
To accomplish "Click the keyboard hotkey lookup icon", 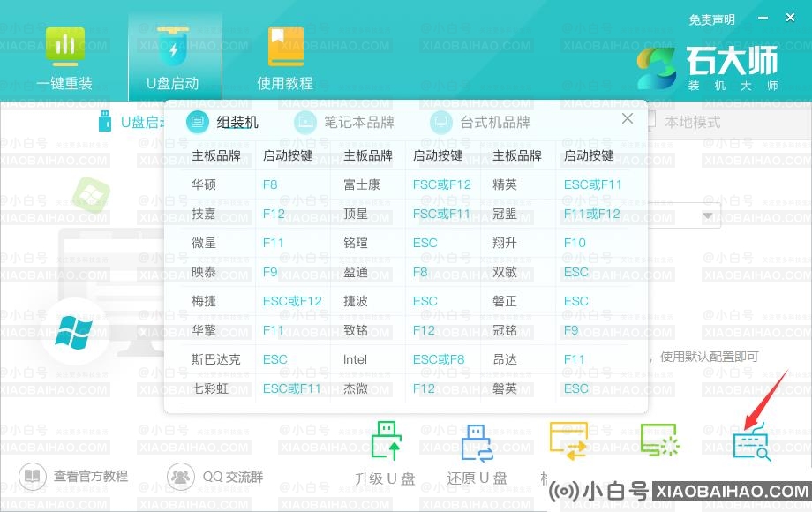I will 752,441.
